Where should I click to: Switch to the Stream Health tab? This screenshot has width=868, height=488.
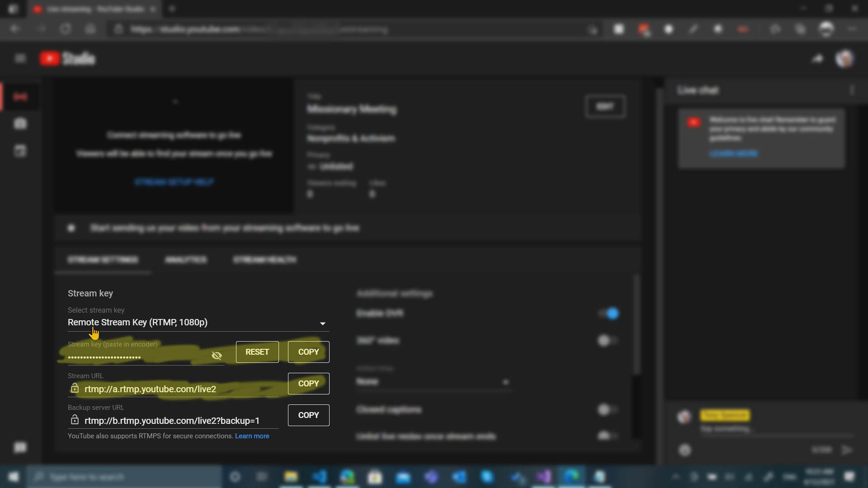tap(264, 260)
